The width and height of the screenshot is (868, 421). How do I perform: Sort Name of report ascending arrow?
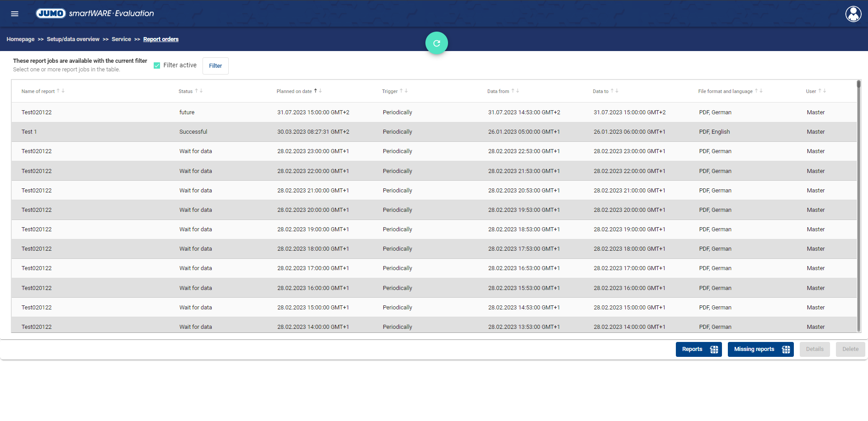tap(58, 91)
